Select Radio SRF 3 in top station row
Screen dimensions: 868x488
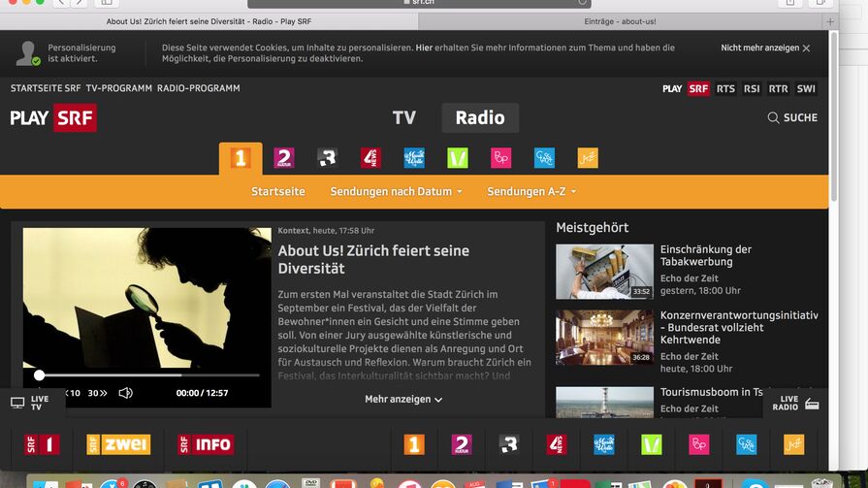(327, 158)
